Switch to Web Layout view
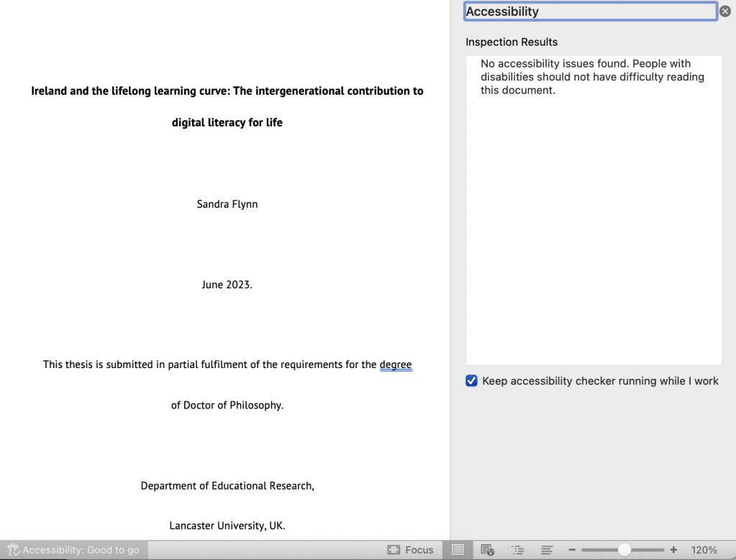736x560 pixels. 487,550
